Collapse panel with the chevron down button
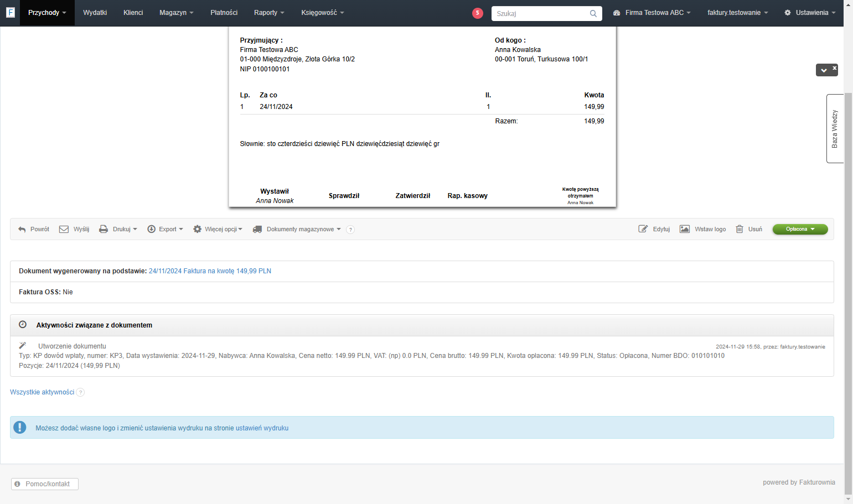Image resolution: width=853 pixels, height=504 pixels. 824,70
